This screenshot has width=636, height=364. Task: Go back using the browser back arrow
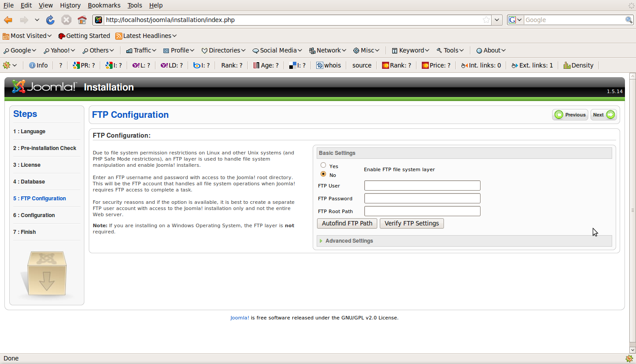click(x=8, y=20)
